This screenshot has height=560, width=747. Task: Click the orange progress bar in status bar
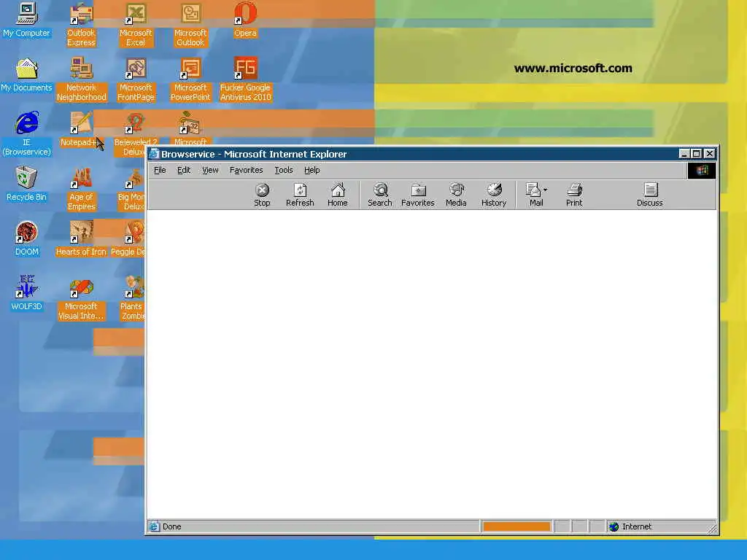[x=516, y=526]
